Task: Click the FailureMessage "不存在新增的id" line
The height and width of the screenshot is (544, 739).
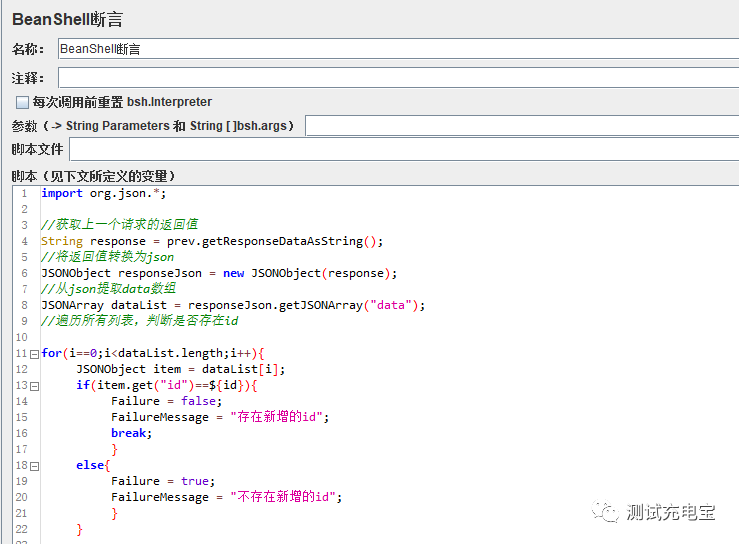Action: coord(227,497)
